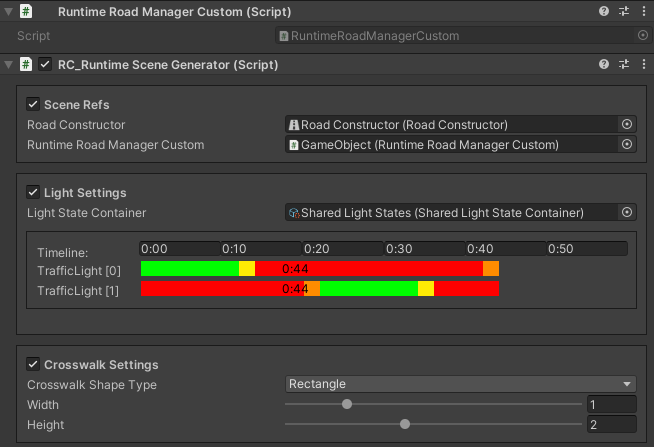Click the Height value input field

pos(611,424)
